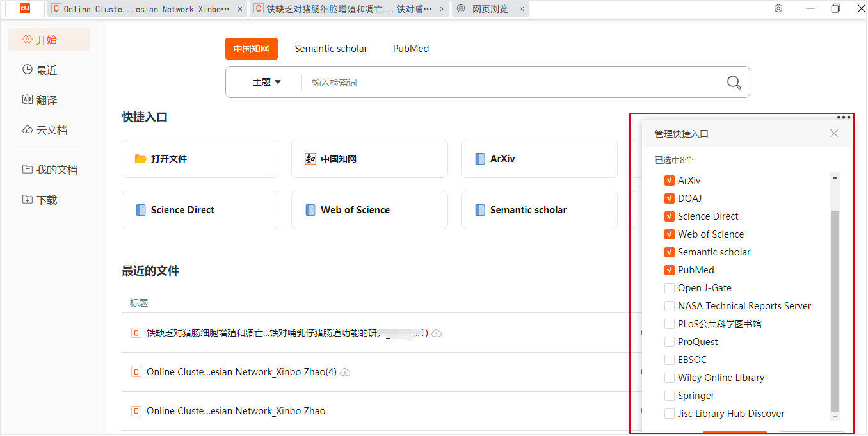Uncheck Web of Science in the panel list

(x=670, y=234)
